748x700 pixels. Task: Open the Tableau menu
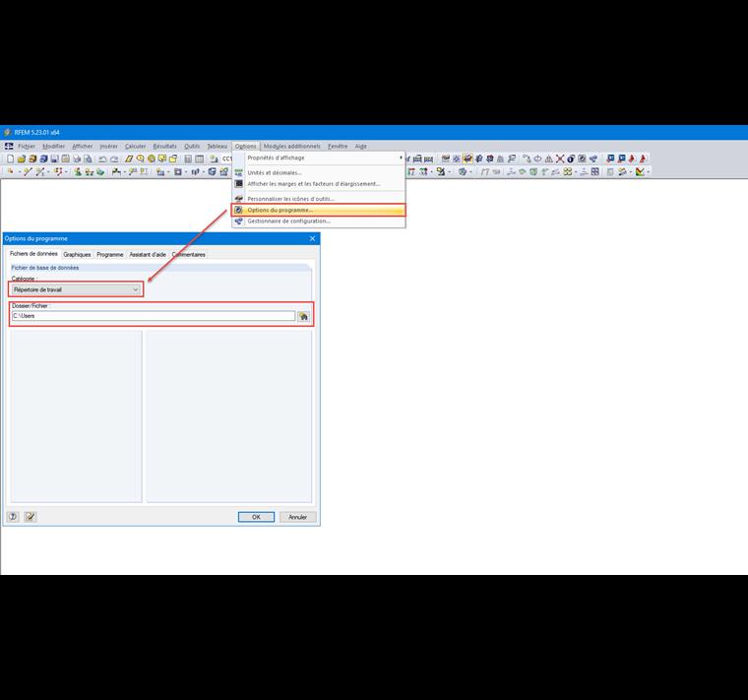tap(218, 147)
